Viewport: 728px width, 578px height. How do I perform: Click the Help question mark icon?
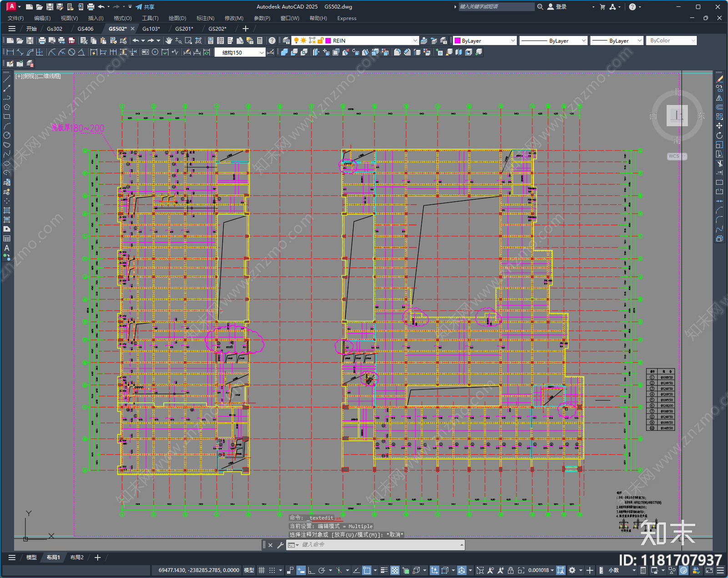[272, 41]
